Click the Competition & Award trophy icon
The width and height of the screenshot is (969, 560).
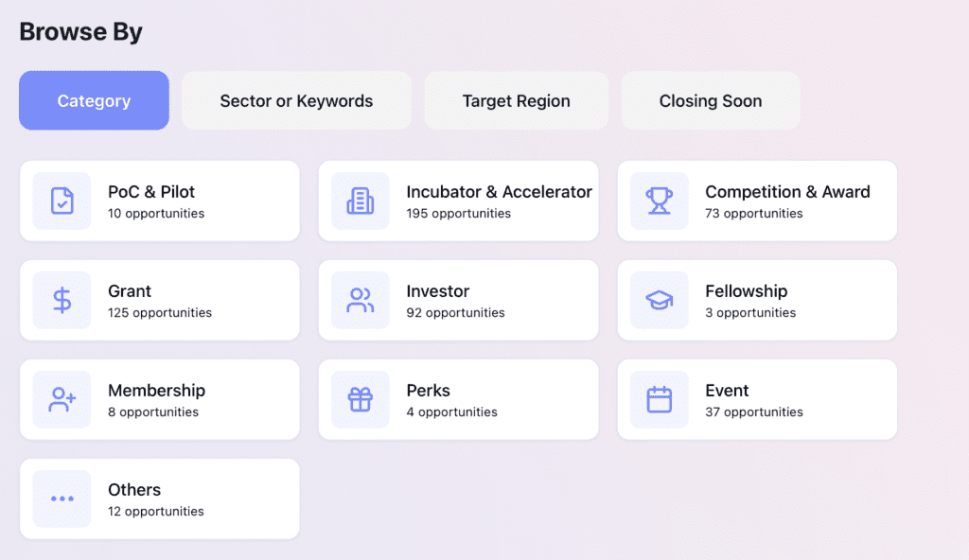659,201
